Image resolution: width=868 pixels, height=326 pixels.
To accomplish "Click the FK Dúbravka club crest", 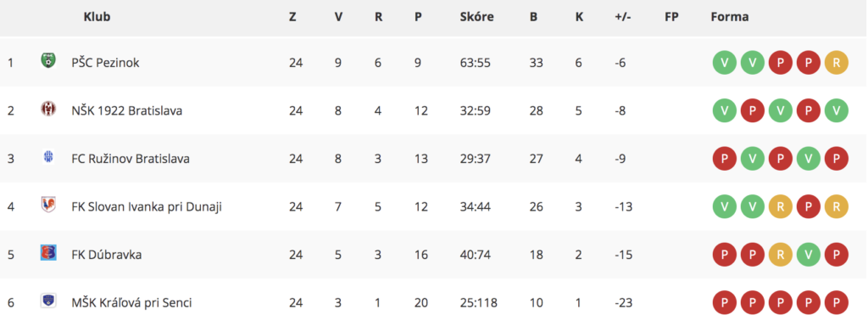I will click(x=48, y=253).
